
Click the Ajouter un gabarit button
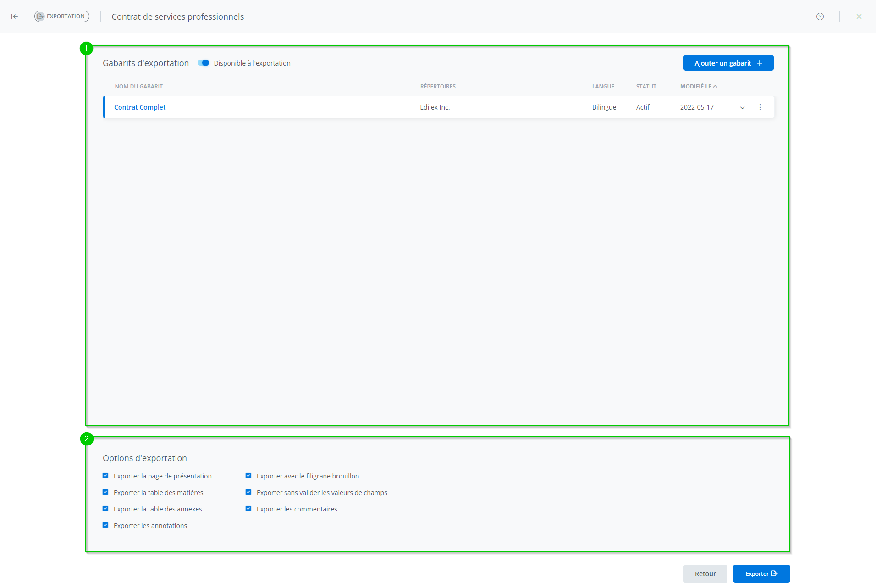point(728,63)
